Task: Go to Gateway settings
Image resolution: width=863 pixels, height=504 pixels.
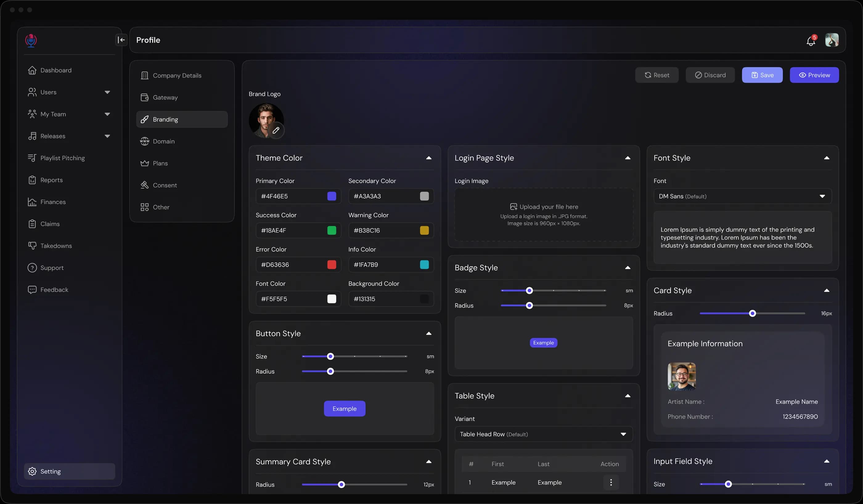Action: (182, 97)
